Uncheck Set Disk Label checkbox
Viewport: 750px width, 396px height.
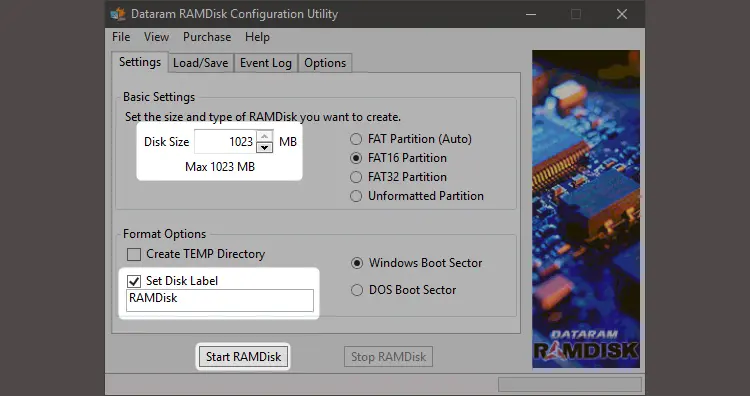pos(134,281)
